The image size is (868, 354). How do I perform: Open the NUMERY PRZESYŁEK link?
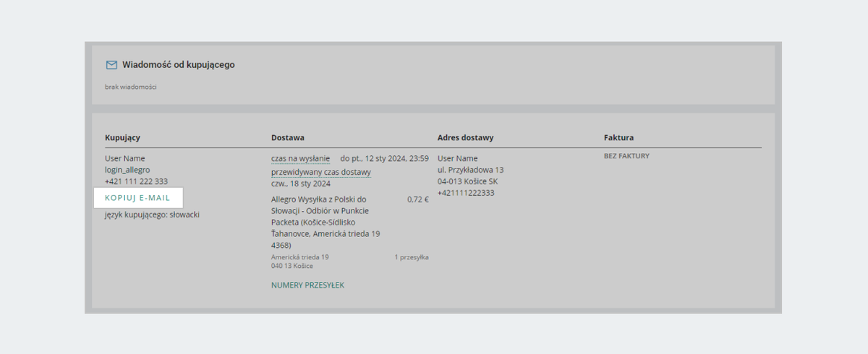tap(307, 285)
